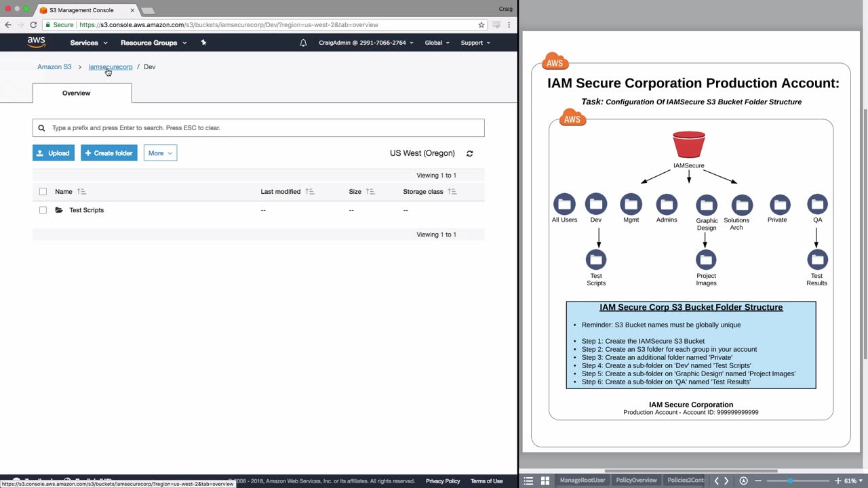The image size is (868, 488).
Task: Open the notifications bell
Action: point(303,43)
